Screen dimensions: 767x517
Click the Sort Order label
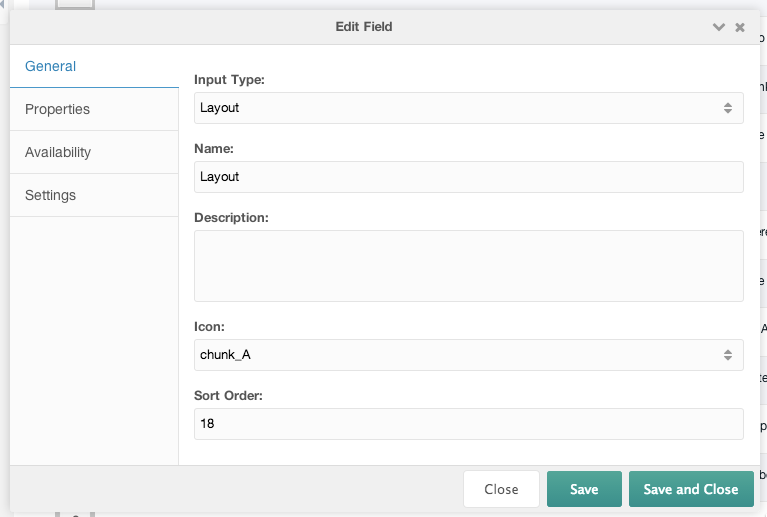pyautogui.click(x=228, y=396)
